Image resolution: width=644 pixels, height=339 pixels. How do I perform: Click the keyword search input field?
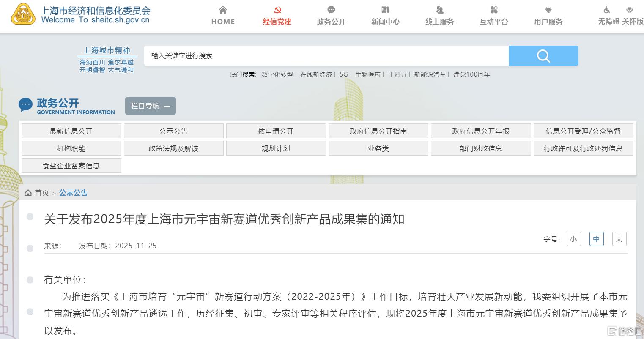pos(326,56)
